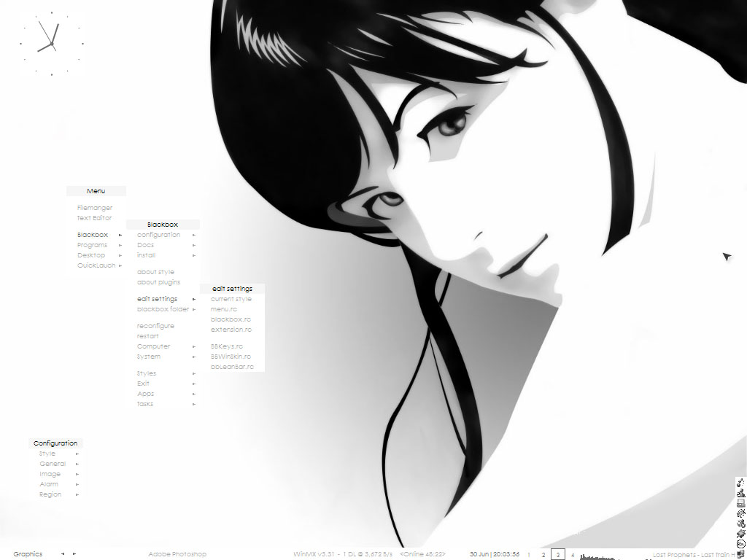This screenshot has height=560, width=747.
Task: Click the Lost Prophets track title
Action: pos(693,555)
